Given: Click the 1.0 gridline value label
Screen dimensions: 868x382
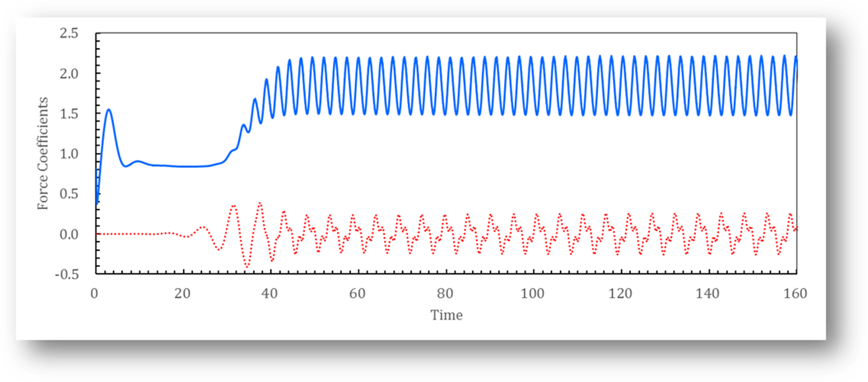Looking at the screenshot, I should pos(70,153).
